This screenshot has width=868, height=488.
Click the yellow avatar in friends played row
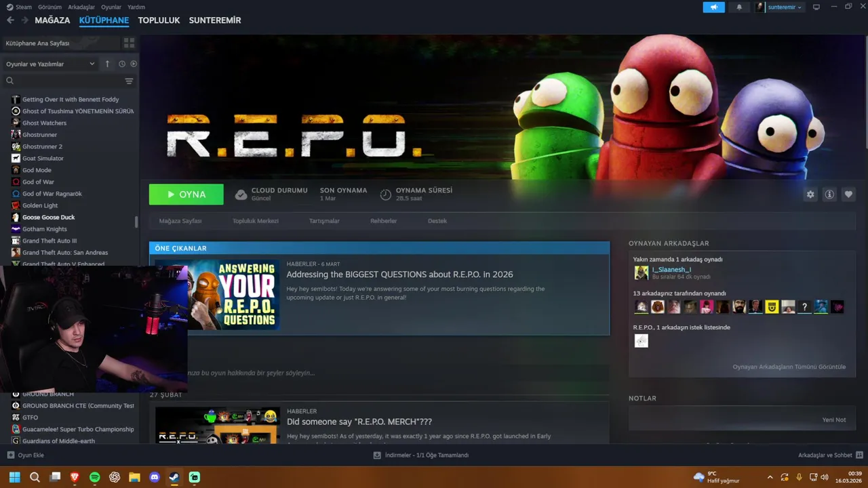[772, 307]
